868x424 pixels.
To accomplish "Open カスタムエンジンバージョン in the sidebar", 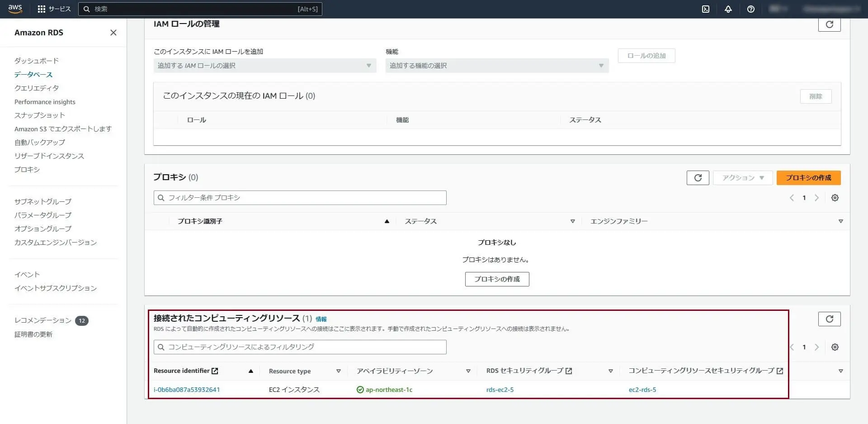I will (56, 242).
